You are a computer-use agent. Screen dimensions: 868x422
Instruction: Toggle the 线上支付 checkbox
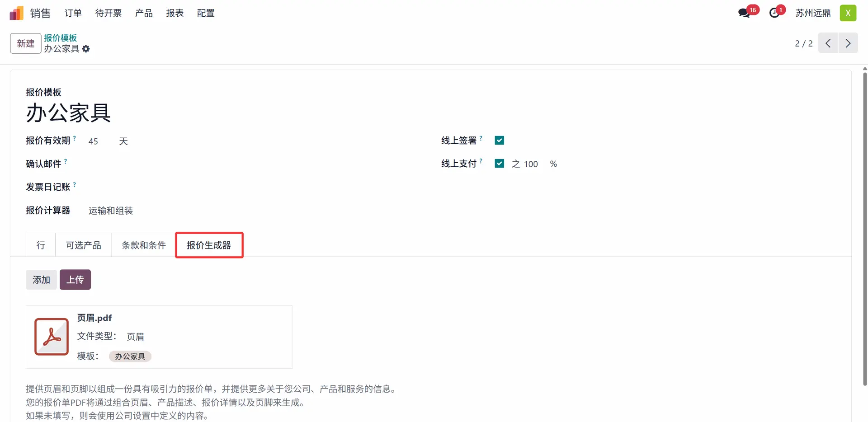(x=499, y=164)
